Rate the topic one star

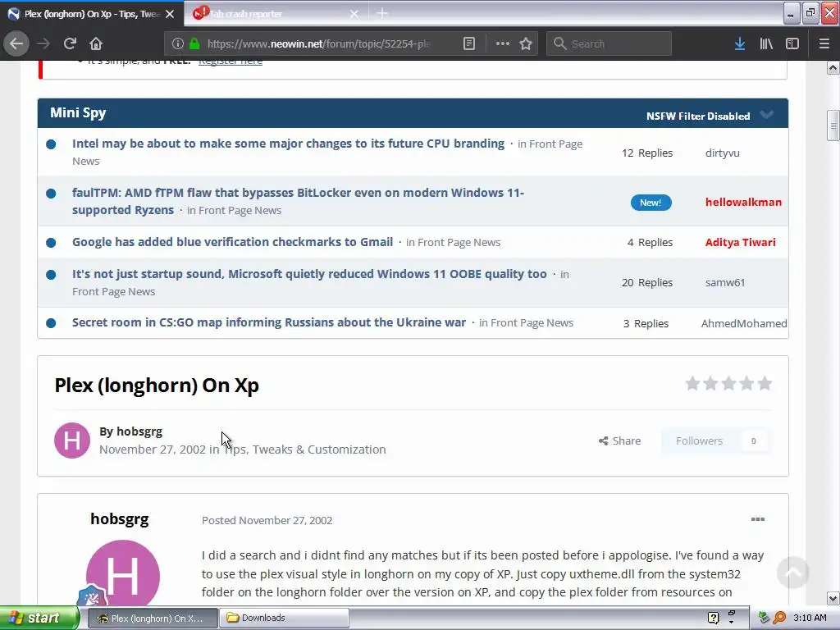692,384
